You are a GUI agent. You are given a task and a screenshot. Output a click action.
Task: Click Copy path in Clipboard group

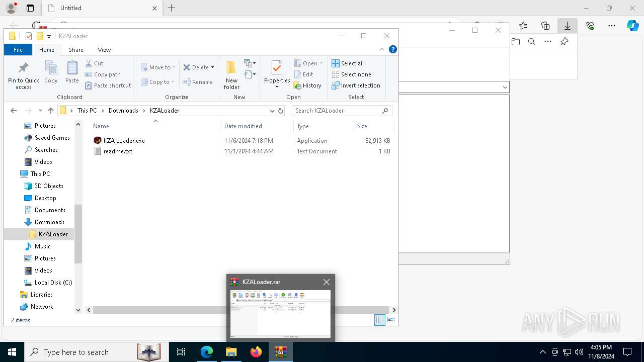pyautogui.click(x=103, y=74)
